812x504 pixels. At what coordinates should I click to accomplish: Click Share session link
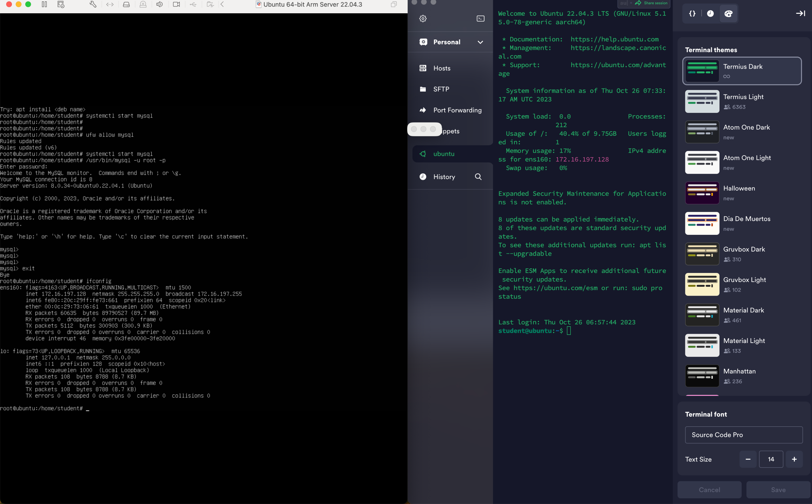(655, 3)
